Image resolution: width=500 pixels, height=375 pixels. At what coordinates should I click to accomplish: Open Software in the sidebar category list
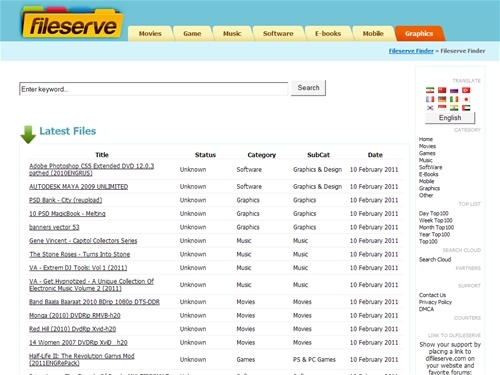[430, 167]
